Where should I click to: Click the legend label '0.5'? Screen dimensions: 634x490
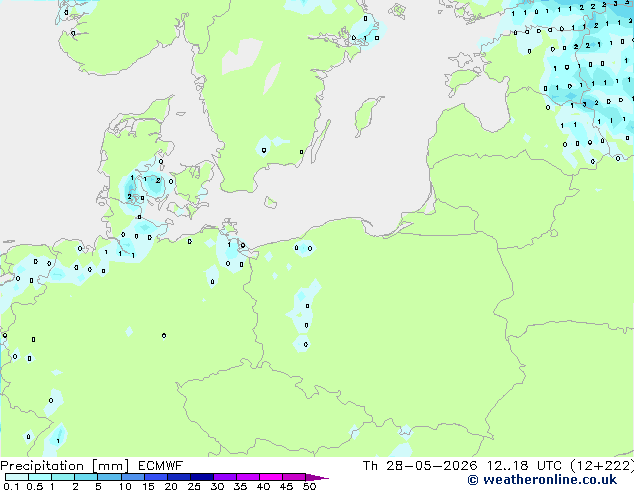click(x=35, y=486)
